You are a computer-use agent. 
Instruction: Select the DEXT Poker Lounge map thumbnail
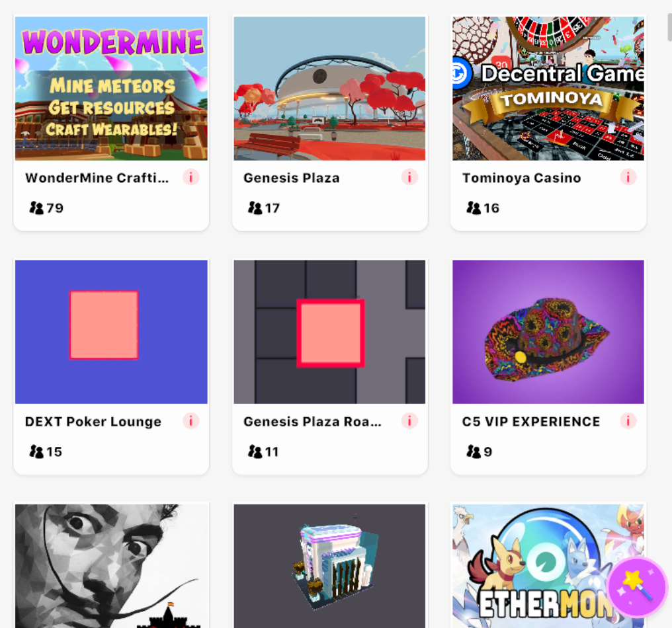(x=111, y=332)
